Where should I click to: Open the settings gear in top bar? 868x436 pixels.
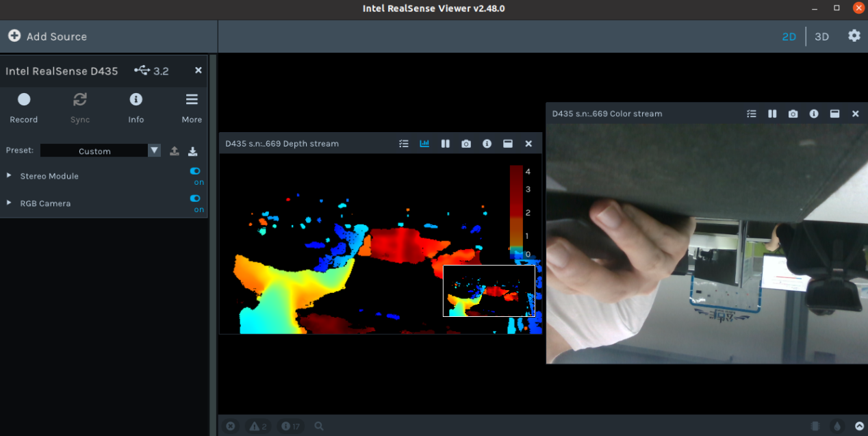click(854, 36)
